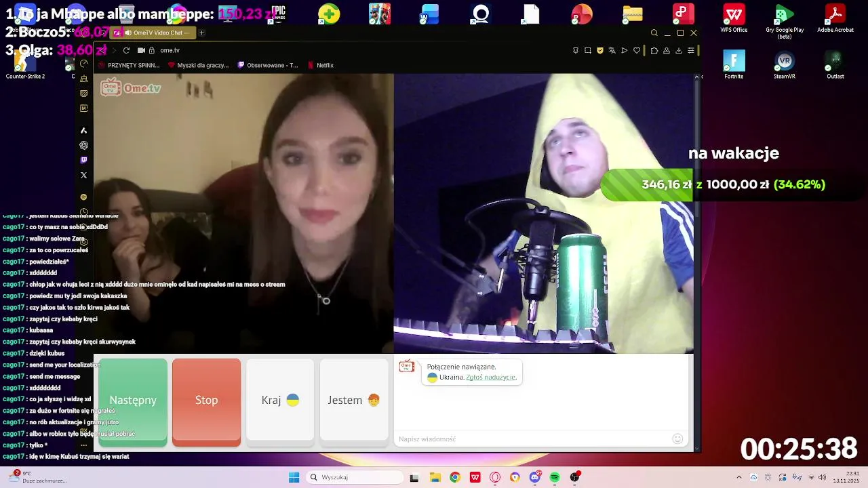Open the downloads icon in browser toolbar
The image size is (868, 488).
pyautogui.click(x=679, y=50)
